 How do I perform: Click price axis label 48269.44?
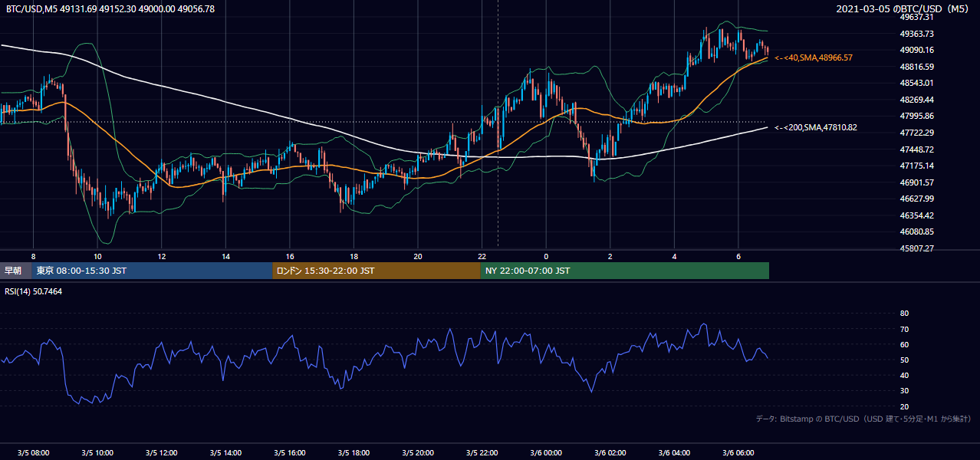pyautogui.click(x=916, y=100)
